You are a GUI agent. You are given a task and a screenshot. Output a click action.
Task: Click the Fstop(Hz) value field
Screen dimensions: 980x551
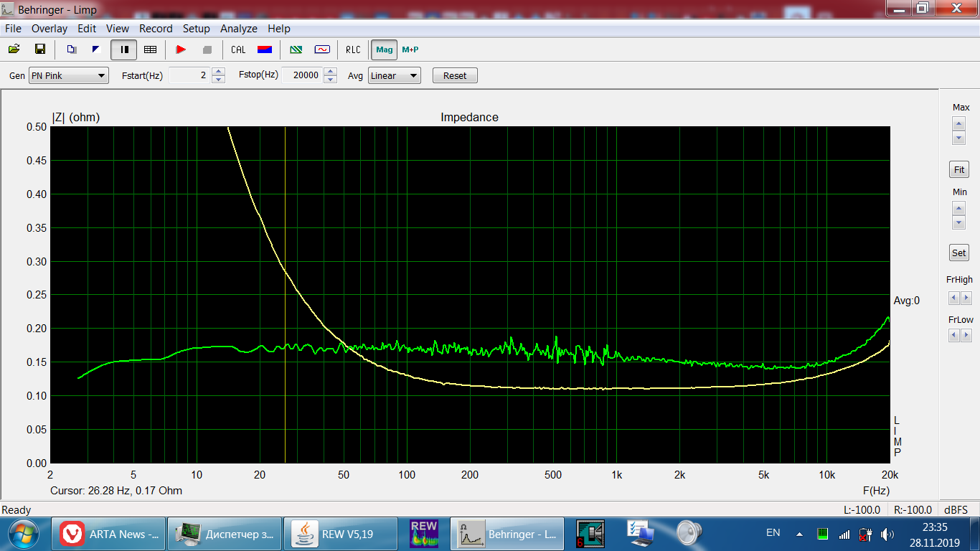(302, 75)
